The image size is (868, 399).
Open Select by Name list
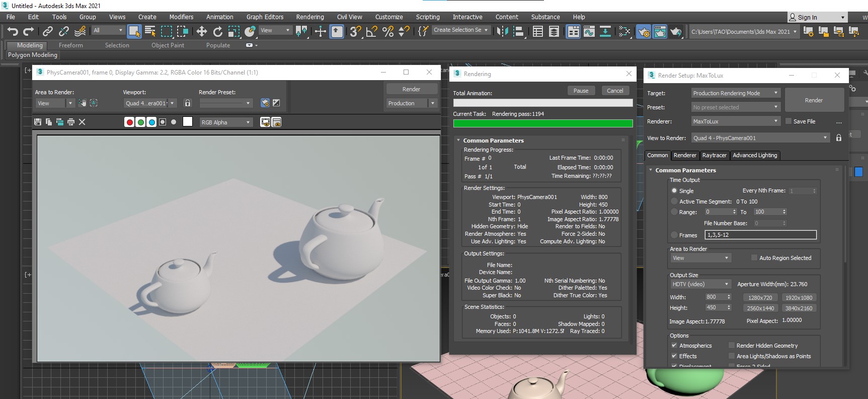point(150,32)
